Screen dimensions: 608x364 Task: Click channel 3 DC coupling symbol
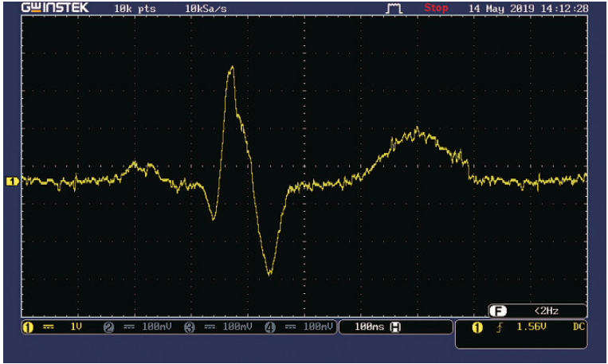[x=210, y=327]
